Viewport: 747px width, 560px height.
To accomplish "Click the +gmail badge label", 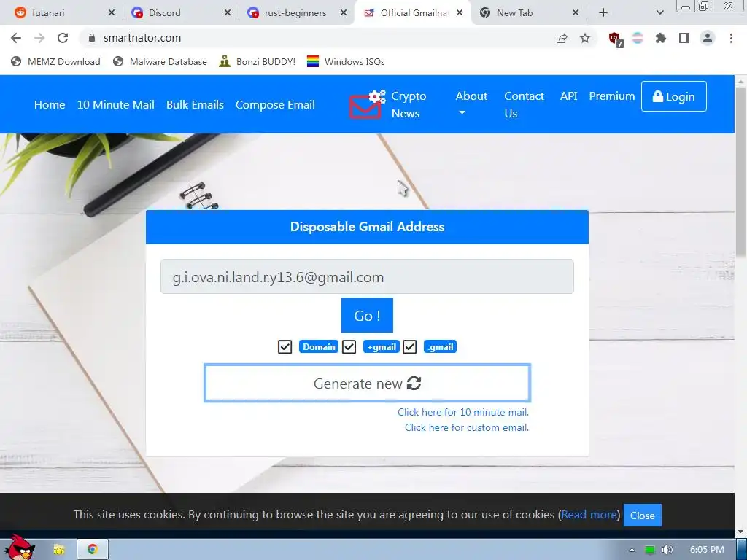I will tap(381, 346).
